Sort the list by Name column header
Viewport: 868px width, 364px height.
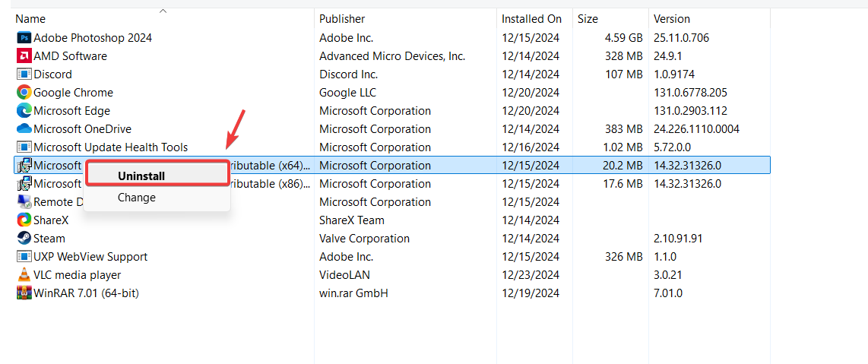click(x=30, y=19)
